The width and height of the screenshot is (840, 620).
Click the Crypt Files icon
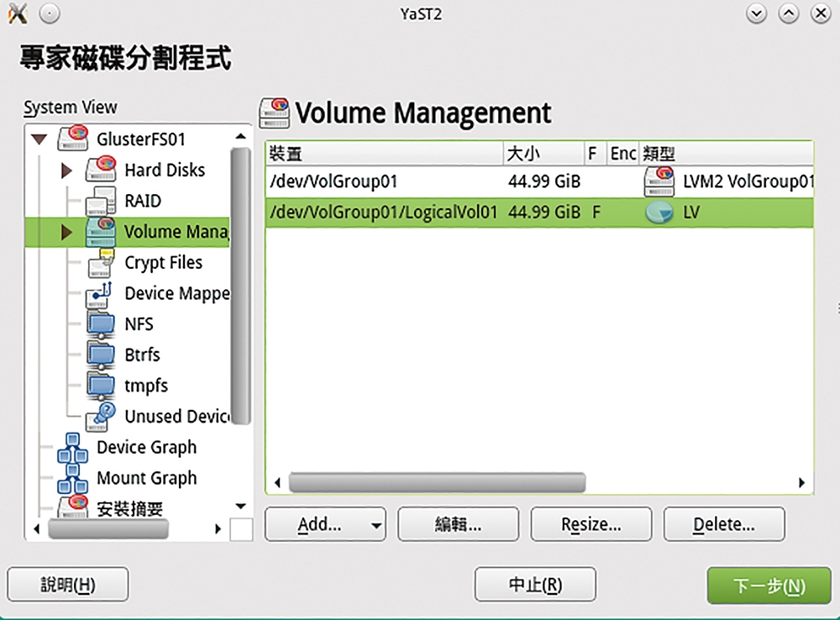(x=101, y=262)
